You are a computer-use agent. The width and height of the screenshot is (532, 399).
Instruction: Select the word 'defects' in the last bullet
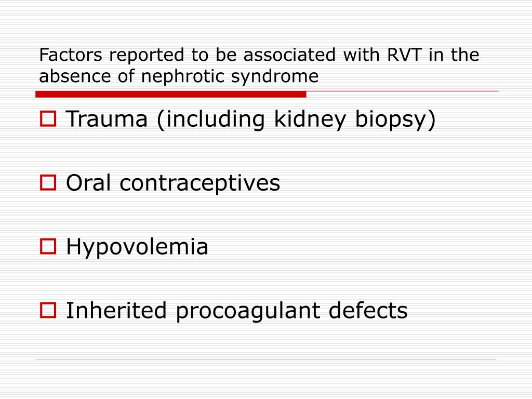[368, 310]
